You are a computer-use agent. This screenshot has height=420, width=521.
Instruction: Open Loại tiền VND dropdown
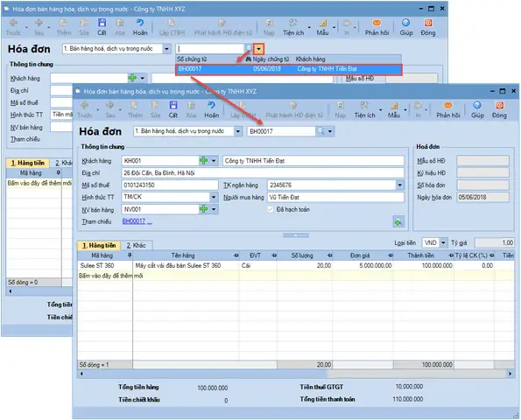(443, 242)
